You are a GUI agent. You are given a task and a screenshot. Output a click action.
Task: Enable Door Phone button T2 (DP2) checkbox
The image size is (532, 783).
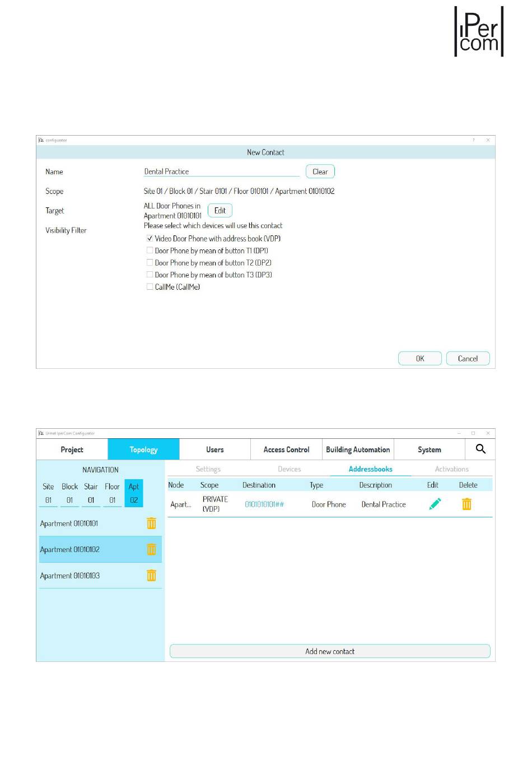150,262
